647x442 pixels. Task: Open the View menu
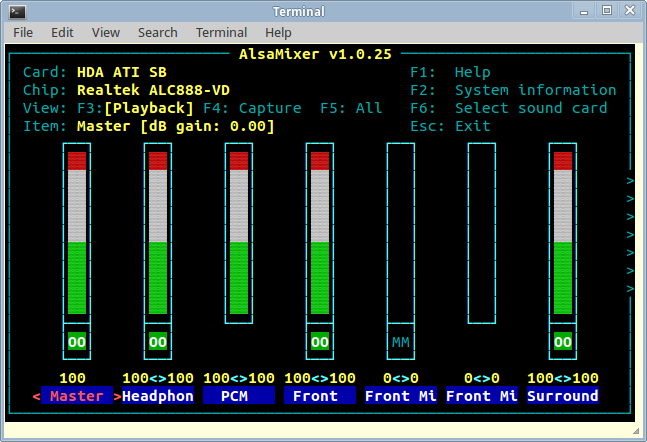point(105,32)
